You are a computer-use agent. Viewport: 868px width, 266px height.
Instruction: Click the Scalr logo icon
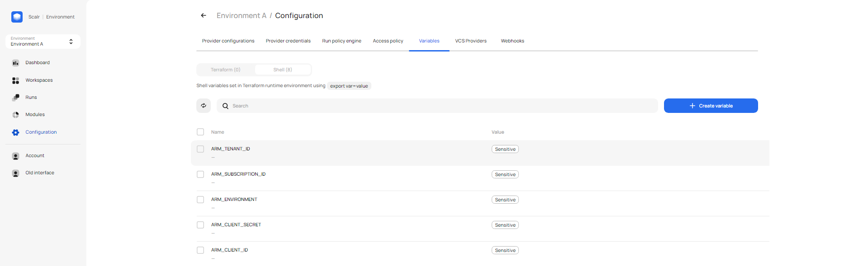pyautogui.click(x=17, y=17)
